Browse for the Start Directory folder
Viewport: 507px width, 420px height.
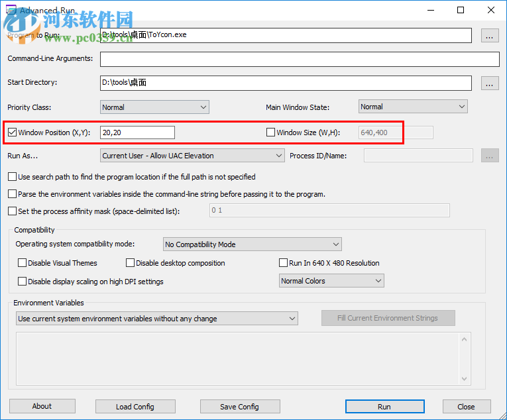pyautogui.click(x=490, y=83)
